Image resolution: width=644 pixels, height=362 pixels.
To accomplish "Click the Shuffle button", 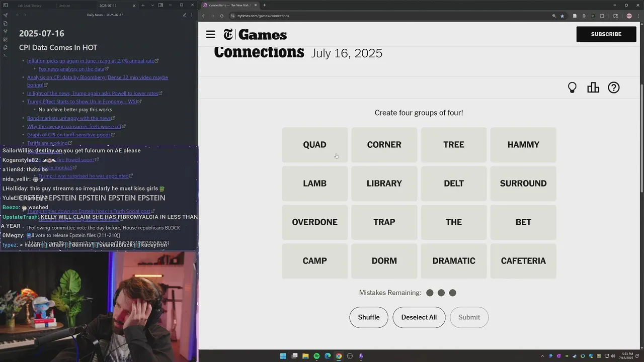I will coord(369,317).
